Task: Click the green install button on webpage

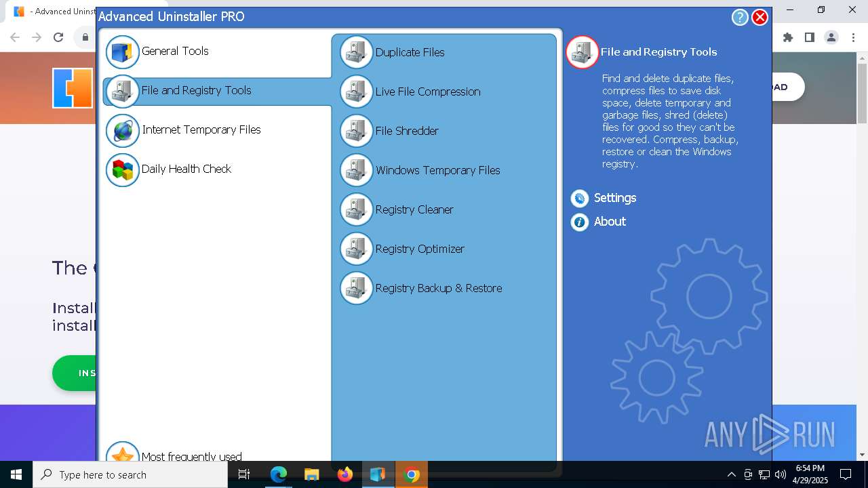Action: (x=74, y=373)
